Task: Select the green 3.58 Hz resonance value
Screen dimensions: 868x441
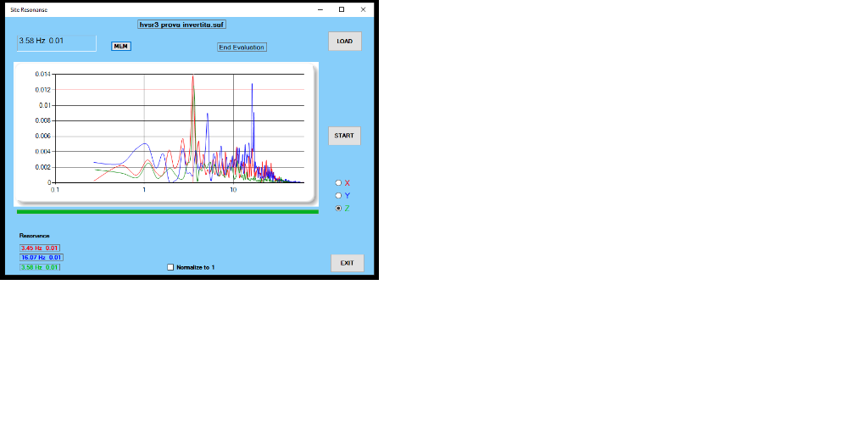Action: click(40, 267)
